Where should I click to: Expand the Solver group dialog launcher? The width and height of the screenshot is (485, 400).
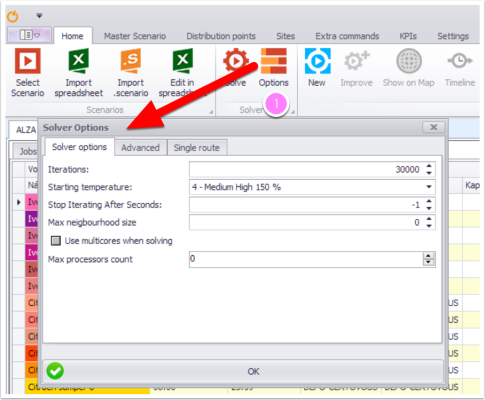293,112
